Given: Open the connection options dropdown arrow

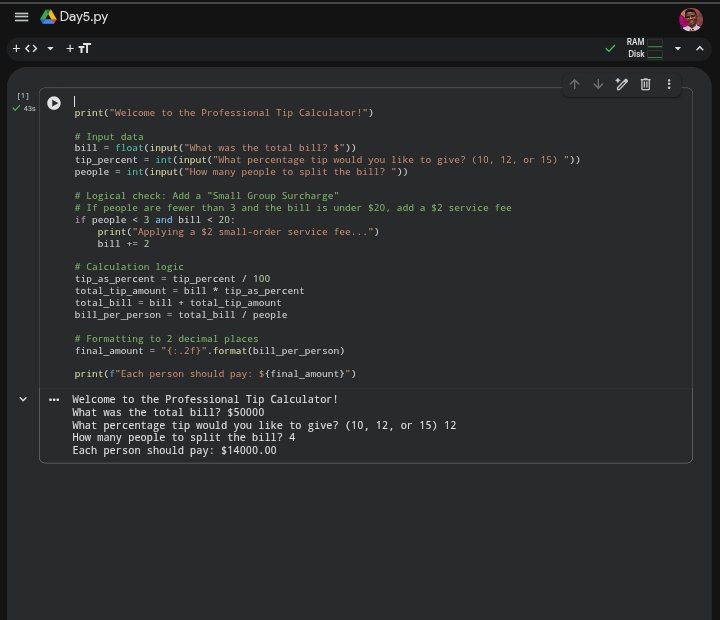Looking at the screenshot, I should tap(677, 48).
